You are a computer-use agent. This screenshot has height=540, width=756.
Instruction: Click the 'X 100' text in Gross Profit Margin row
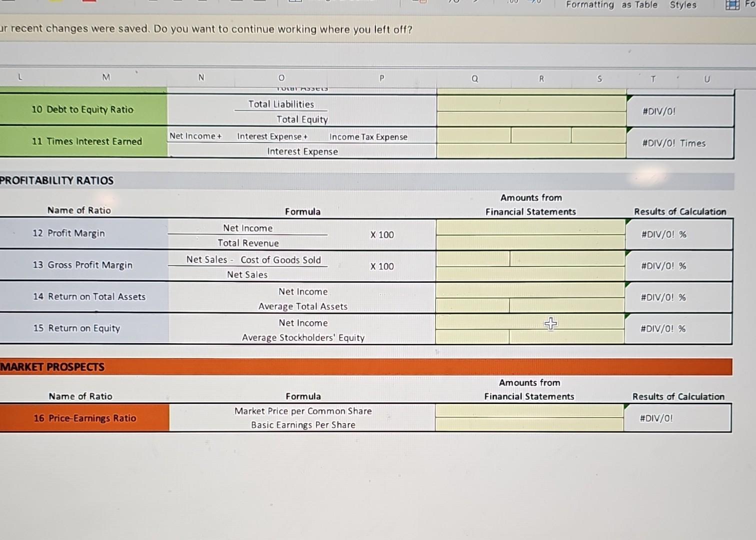pos(382,266)
